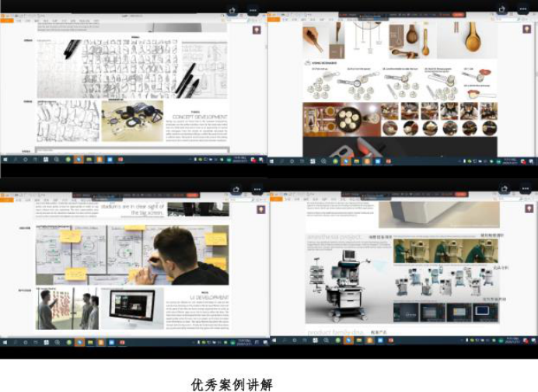
Task: Click Windows Start button in top-left capture
Action: click(4, 159)
